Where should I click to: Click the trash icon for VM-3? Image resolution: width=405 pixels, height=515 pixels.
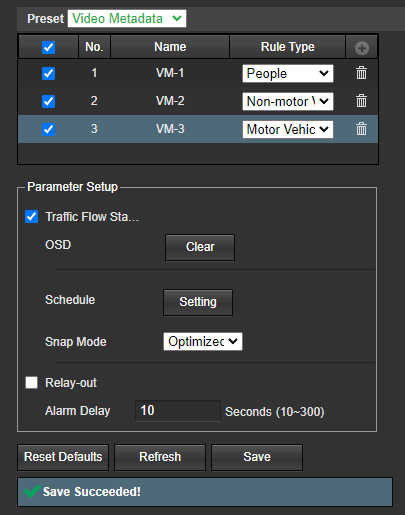(x=361, y=129)
